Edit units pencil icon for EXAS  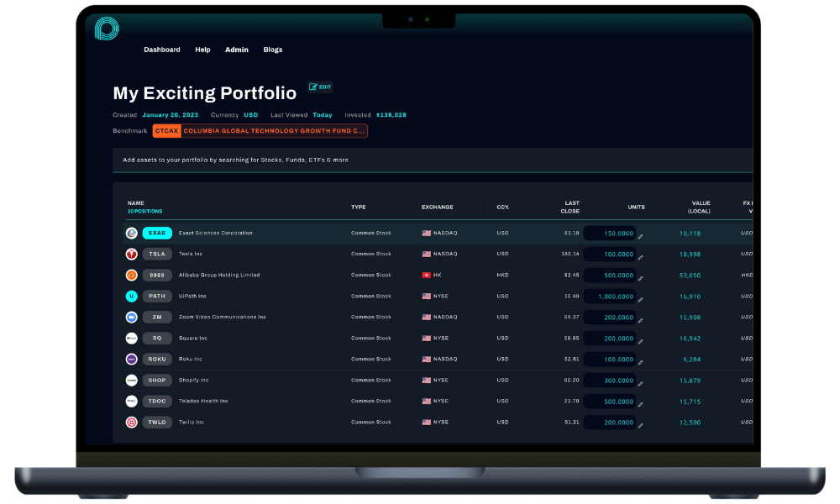coord(640,236)
